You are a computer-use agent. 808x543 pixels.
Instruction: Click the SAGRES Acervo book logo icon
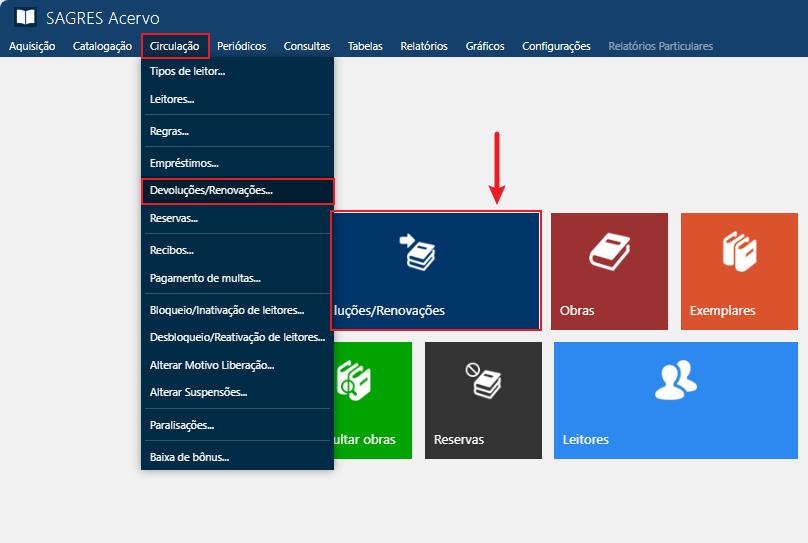point(26,18)
